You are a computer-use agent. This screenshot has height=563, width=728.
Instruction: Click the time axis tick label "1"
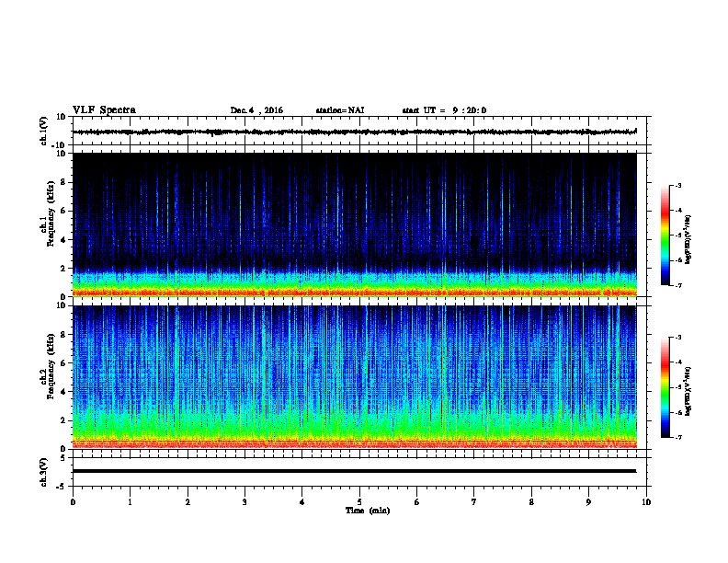click(130, 502)
